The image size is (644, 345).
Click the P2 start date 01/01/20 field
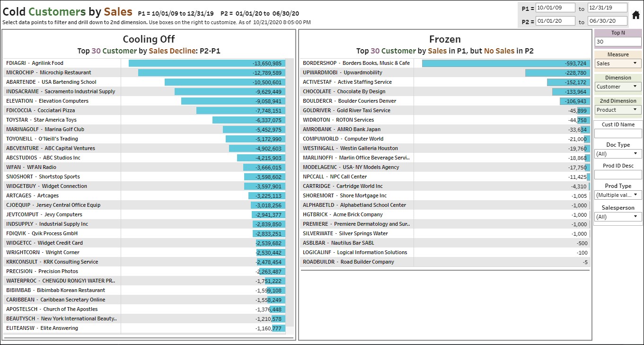click(556, 21)
